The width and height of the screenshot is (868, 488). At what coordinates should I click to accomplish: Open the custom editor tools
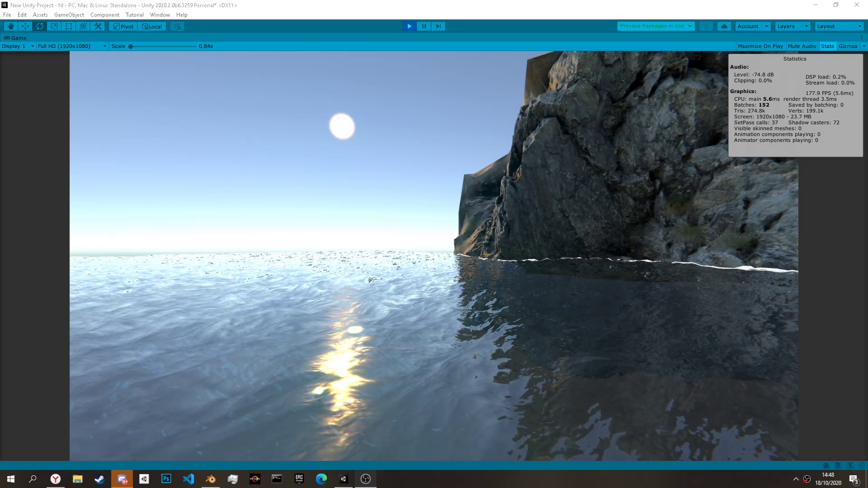pyautogui.click(x=98, y=26)
